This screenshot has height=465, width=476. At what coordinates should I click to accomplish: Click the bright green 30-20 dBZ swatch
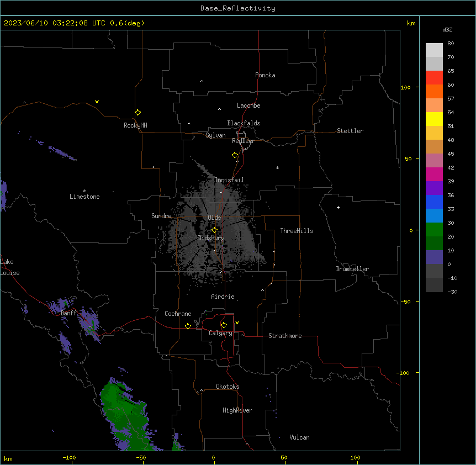[434, 230]
